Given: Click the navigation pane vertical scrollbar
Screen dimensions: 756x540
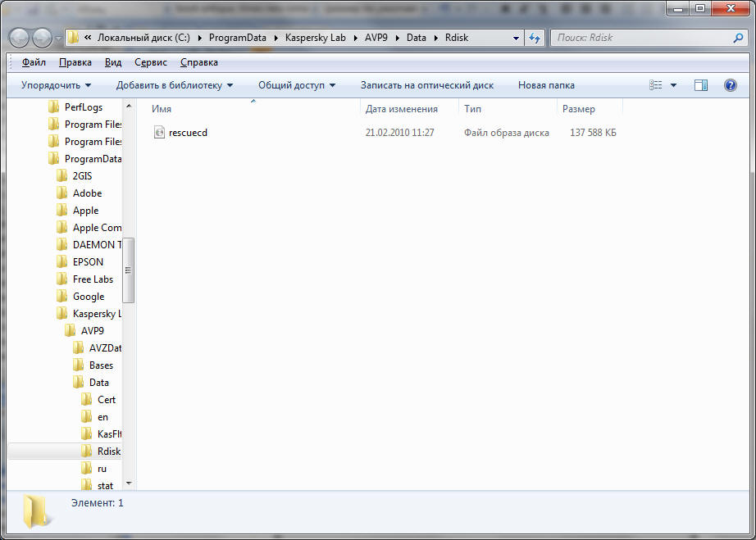Looking at the screenshot, I should tap(129, 270).
